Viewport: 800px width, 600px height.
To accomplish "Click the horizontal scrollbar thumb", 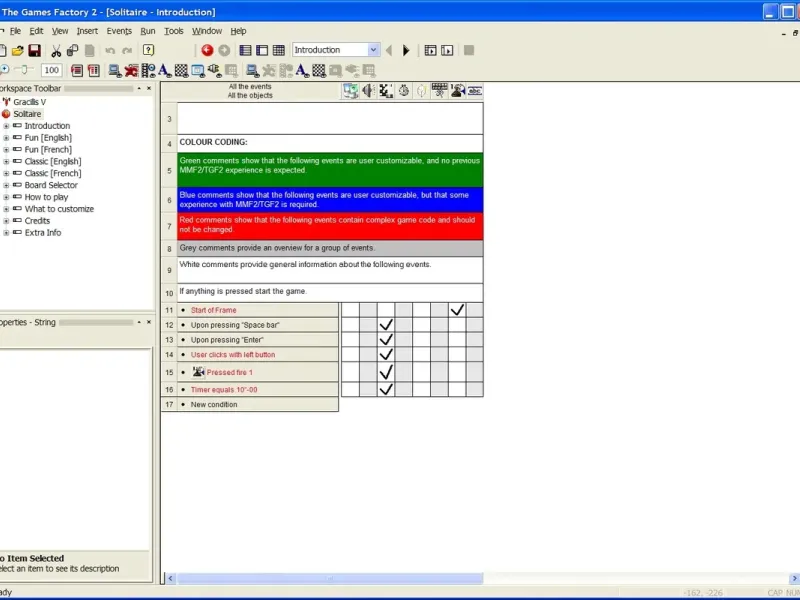I will (330, 578).
